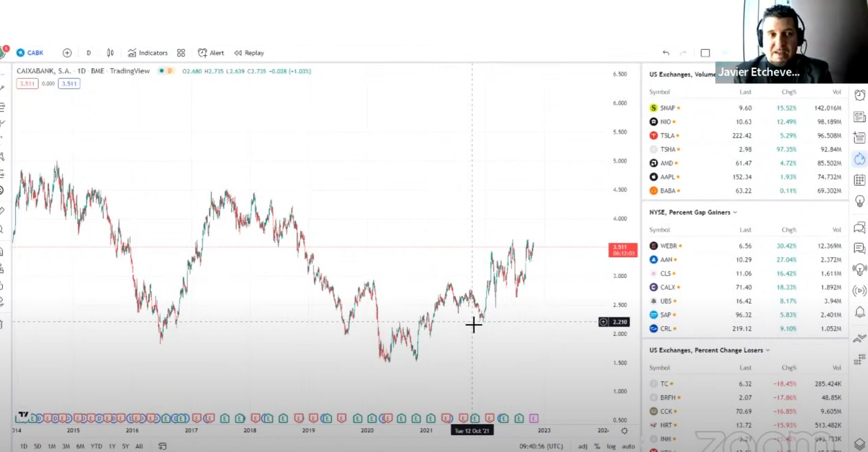This screenshot has height=452, width=868.
Task: Click the blue 3.511 buy price box
Action: (x=69, y=84)
